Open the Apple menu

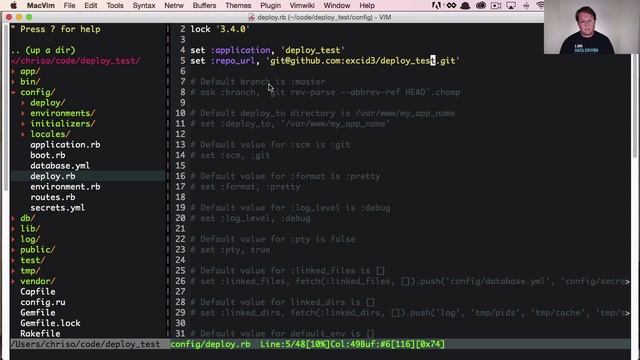[x=13, y=5]
